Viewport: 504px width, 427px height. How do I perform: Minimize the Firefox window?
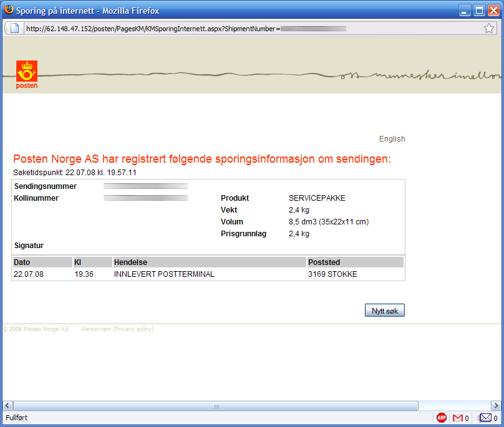point(465,11)
